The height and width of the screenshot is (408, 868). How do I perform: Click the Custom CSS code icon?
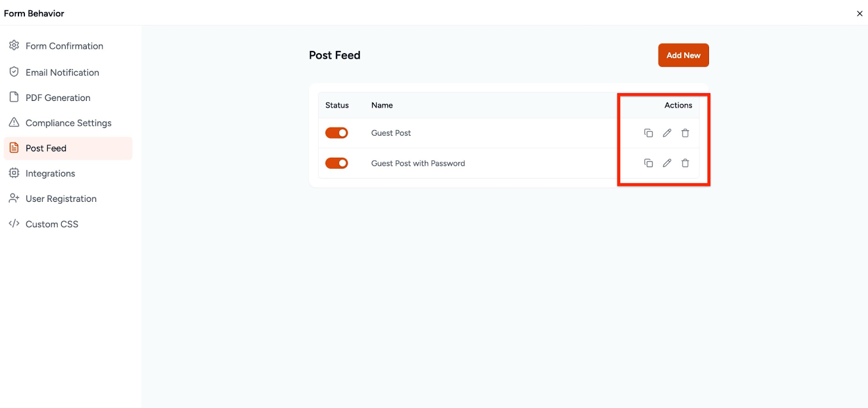14,224
